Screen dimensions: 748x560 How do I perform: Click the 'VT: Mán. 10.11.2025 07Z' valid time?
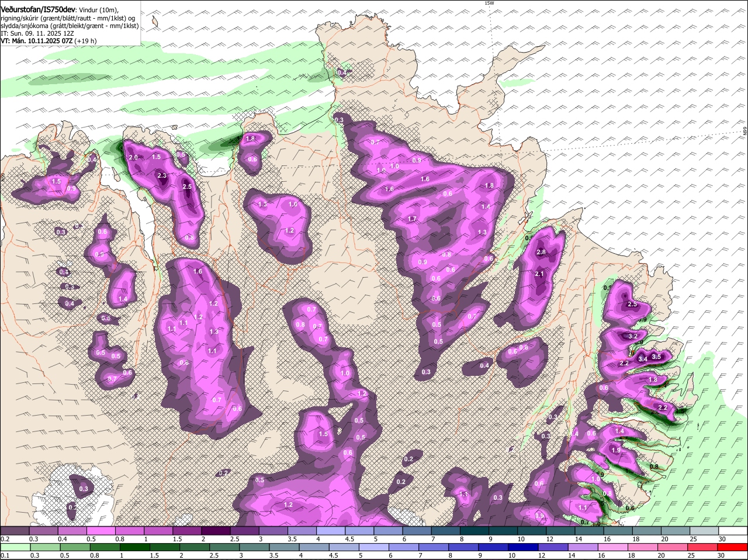click(36, 41)
